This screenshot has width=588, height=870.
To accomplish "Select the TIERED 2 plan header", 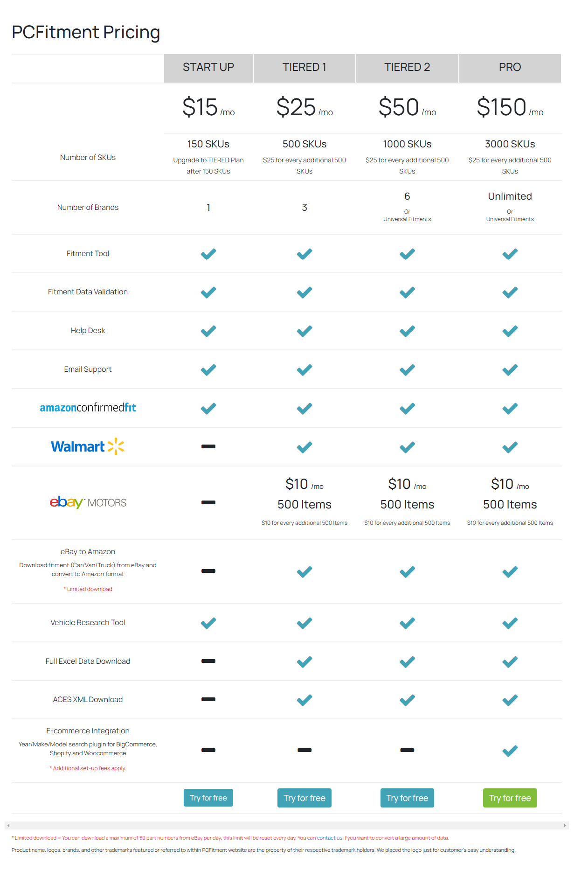I will coord(407,67).
